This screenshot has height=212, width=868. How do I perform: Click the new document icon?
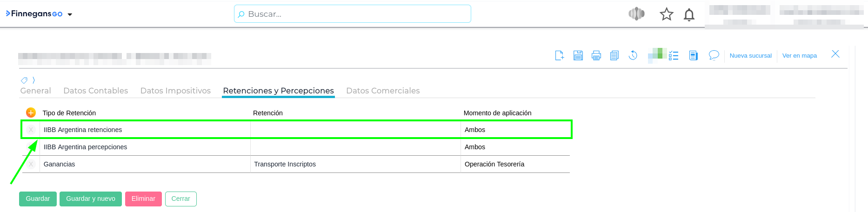tap(560, 56)
